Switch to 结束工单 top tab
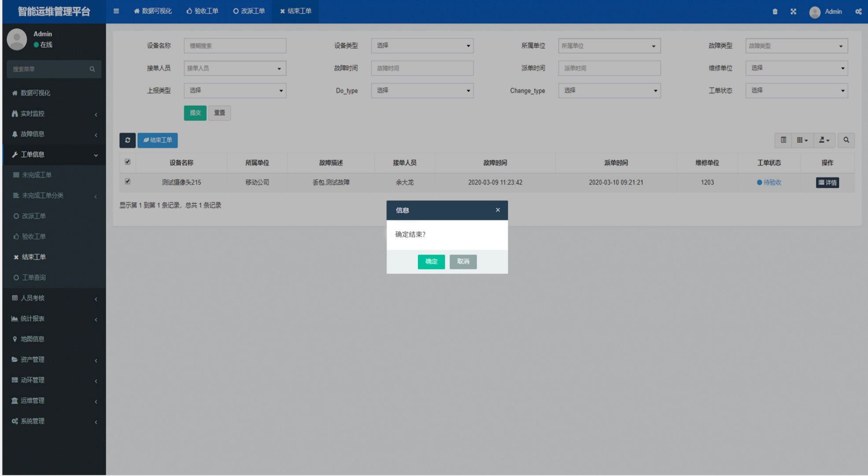The image size is (868, 476). 296,11
